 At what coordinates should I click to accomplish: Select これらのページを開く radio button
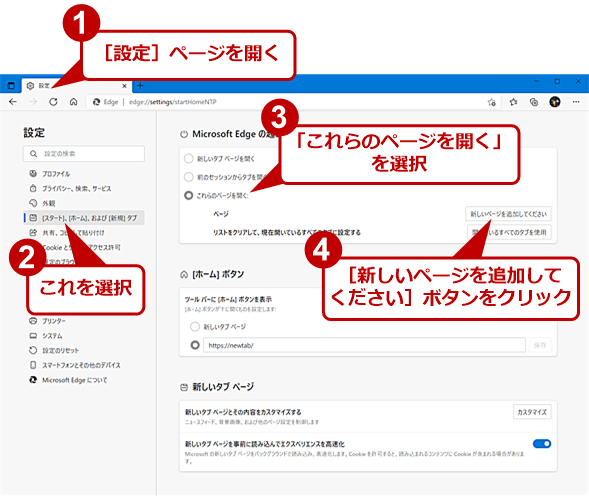(x=189, y=195)
